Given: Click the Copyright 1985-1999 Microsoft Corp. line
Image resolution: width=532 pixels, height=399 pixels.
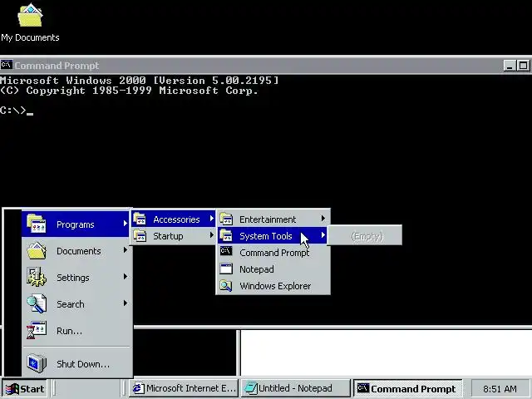Looking at the screenshot, I should pyautogui.click(x=129, y=91).
